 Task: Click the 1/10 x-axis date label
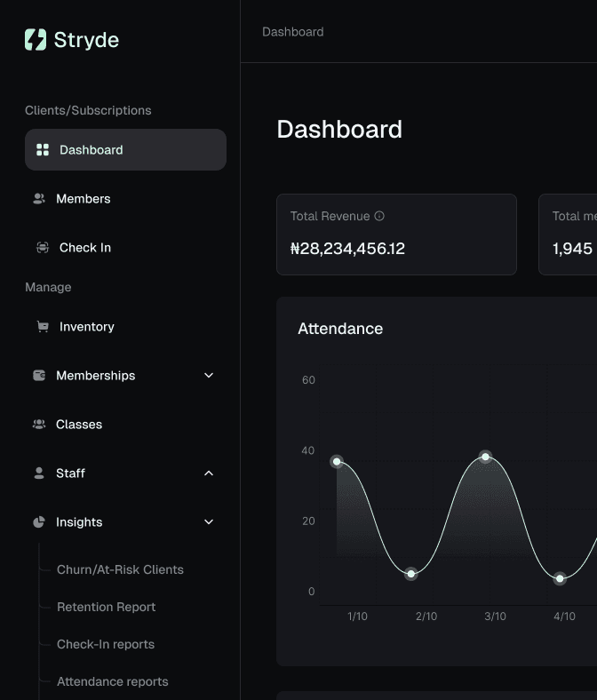pos(357,616)
